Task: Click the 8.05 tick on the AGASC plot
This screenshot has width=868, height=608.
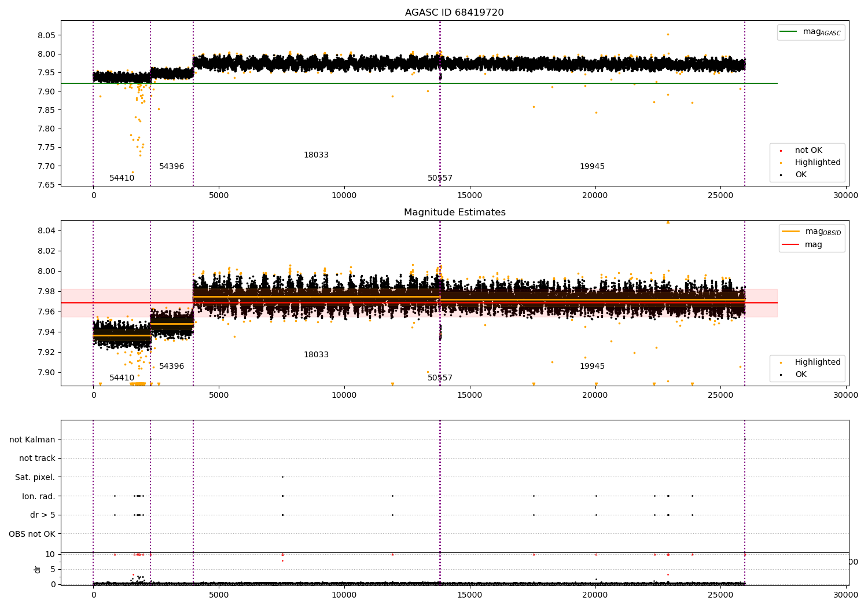Action: (46, 35)
